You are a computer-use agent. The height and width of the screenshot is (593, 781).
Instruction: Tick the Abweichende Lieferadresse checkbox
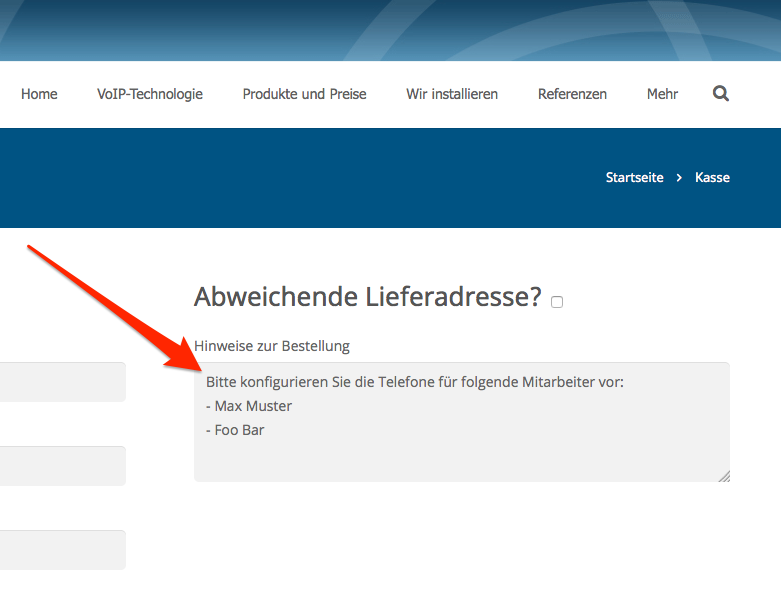[557, 302]
